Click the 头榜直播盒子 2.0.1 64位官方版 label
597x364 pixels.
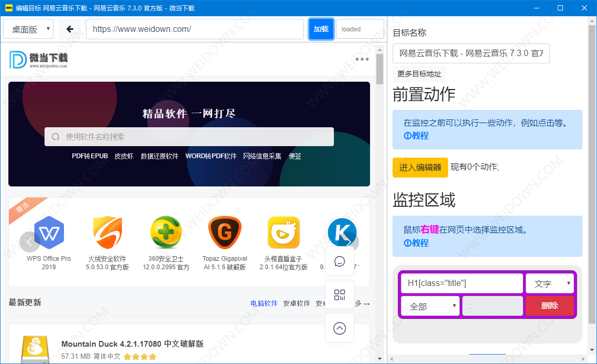[283, 263]
